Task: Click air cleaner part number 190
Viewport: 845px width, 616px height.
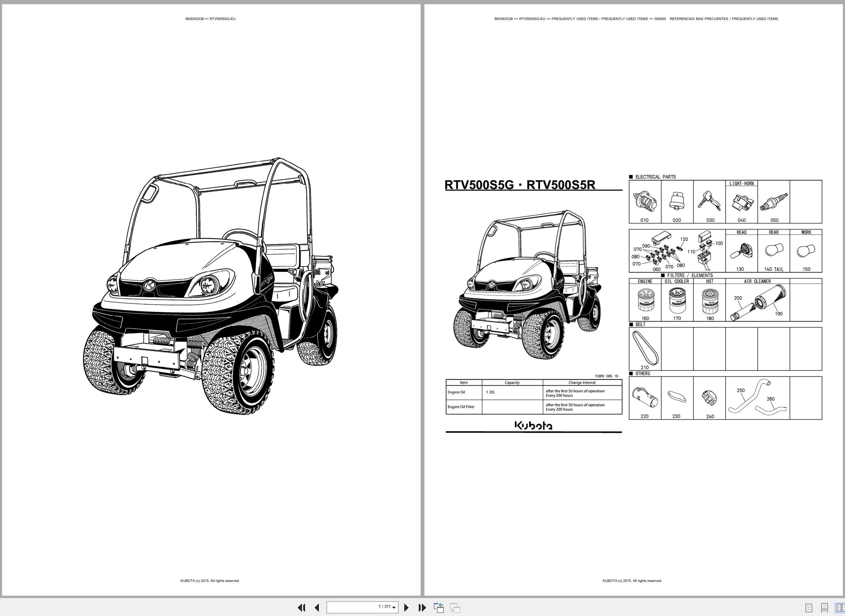Action: pos(779,314)
